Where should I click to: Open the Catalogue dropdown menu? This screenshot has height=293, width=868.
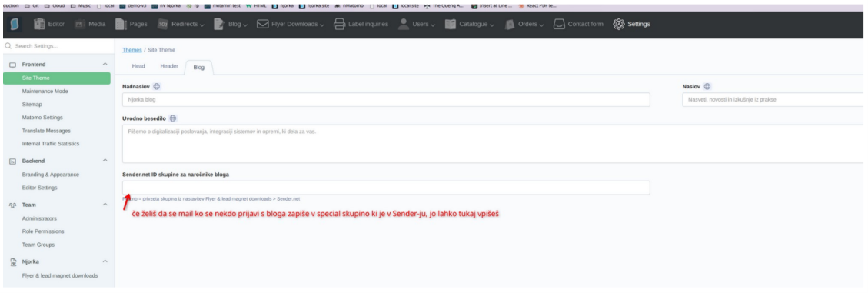470,25
